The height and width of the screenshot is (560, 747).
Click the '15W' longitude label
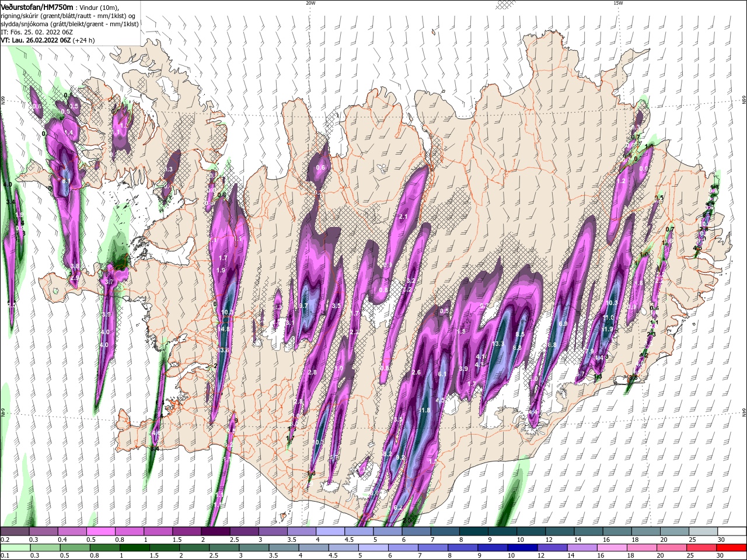pyautogui.click(x=618, y=3)
